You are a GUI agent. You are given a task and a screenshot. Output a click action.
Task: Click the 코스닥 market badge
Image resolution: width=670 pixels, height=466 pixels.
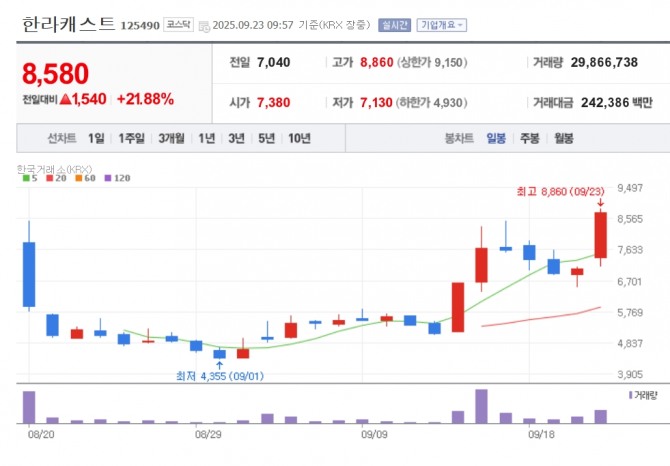pos(178,26)
